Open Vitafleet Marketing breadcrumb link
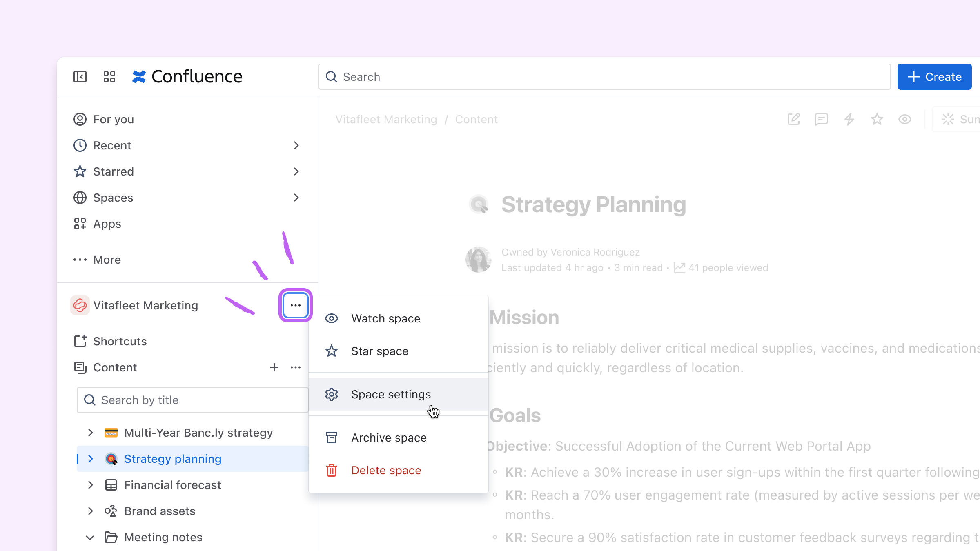This screenshot has height=551, width=980. [x=386, y=119]
